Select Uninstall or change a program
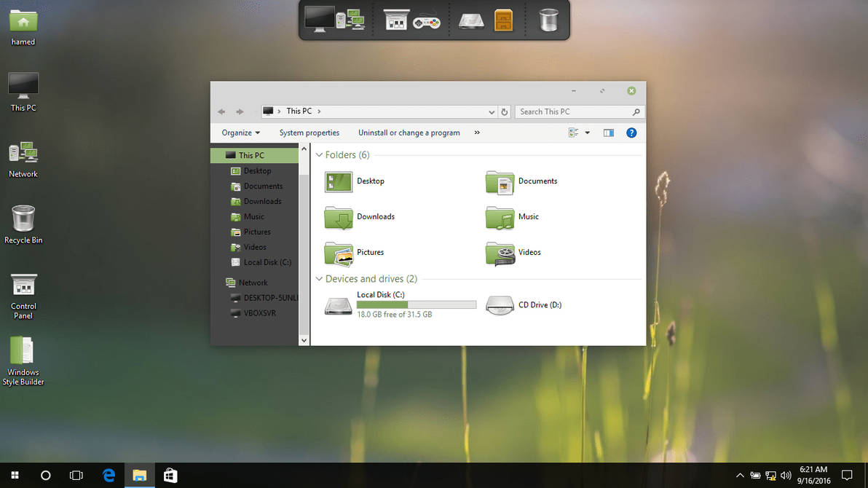868x488 pixels. coord(409,133)
